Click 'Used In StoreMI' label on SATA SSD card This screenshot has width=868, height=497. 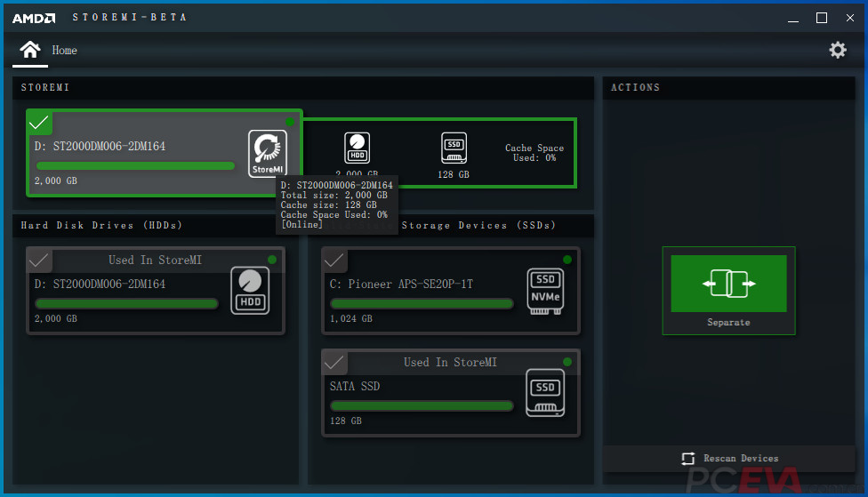point(450,363)
